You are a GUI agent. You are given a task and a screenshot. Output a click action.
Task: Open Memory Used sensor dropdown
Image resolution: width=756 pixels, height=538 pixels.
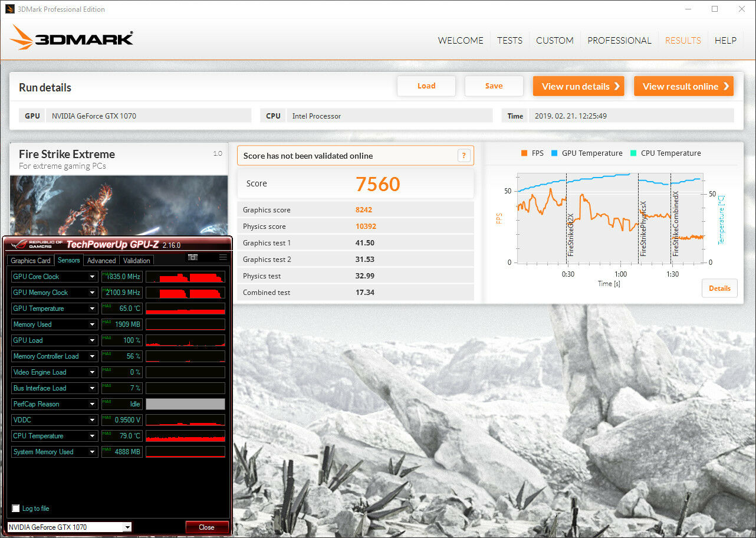(93, 324)
